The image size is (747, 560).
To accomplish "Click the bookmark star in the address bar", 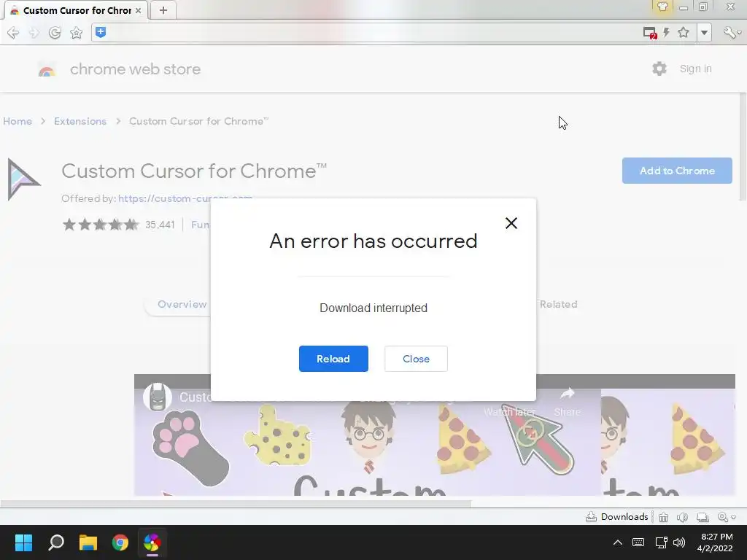I will pos(684,32).
